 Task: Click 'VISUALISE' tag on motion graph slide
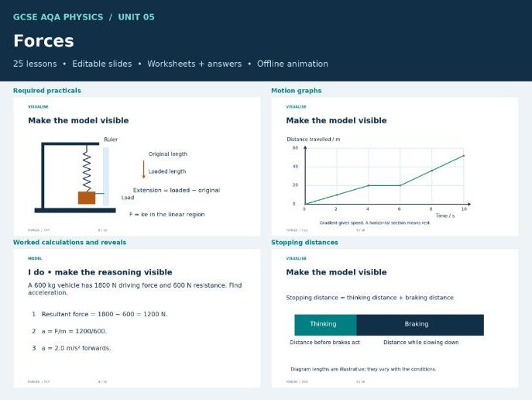(x=296, y=107)
